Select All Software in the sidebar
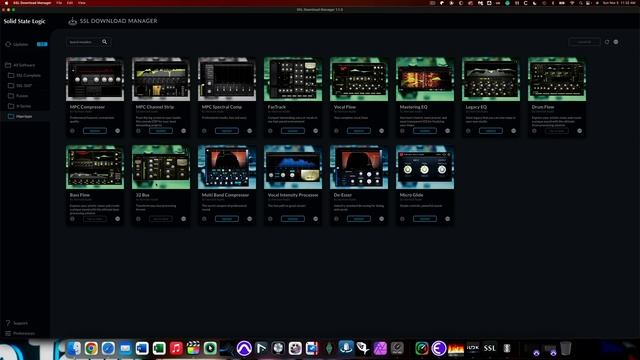The width and height of the screenshot is (640, 360). (x=24, y=65)
